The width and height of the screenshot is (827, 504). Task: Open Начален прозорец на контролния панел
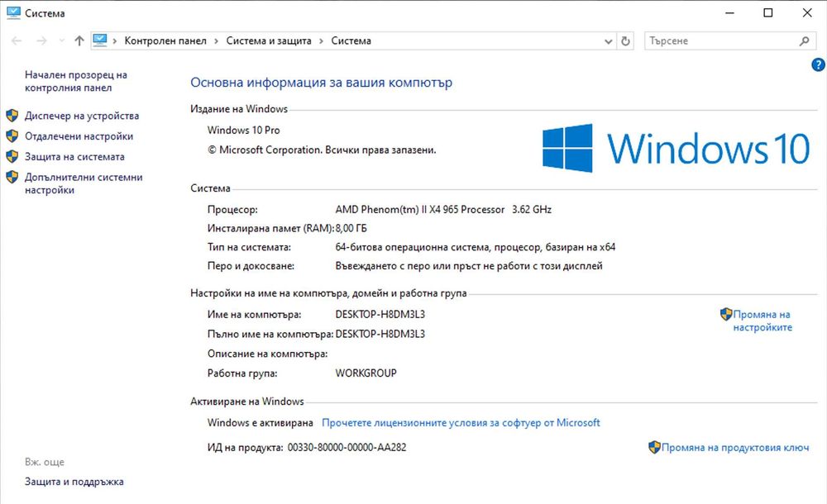(76, 81)
